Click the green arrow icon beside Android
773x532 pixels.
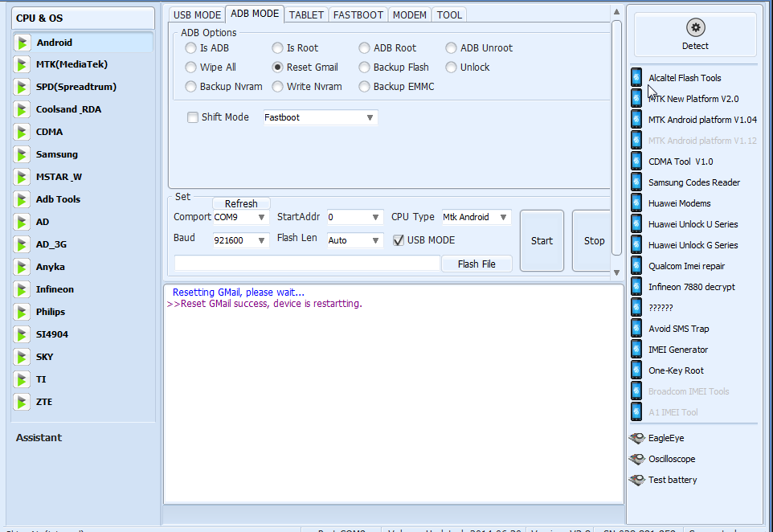point(22,43)
